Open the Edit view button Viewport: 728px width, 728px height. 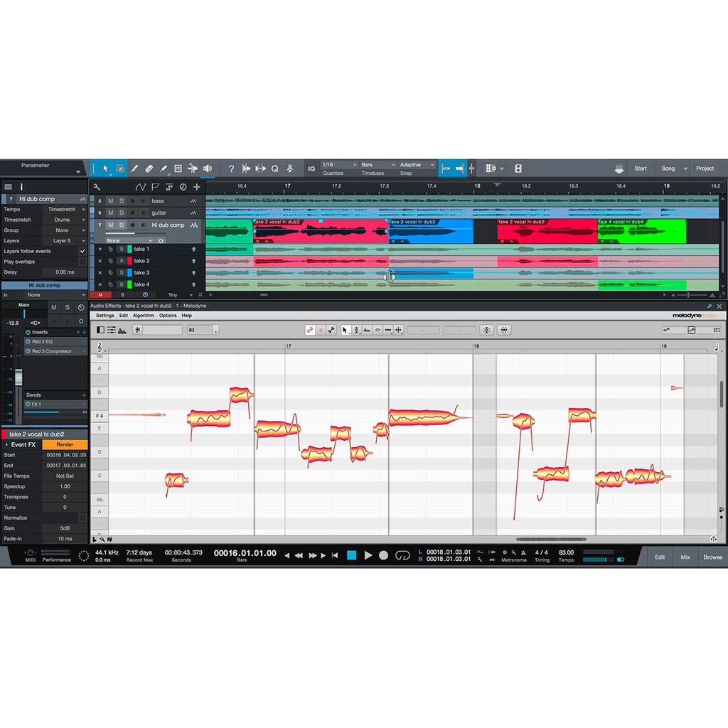coord(660,557)
